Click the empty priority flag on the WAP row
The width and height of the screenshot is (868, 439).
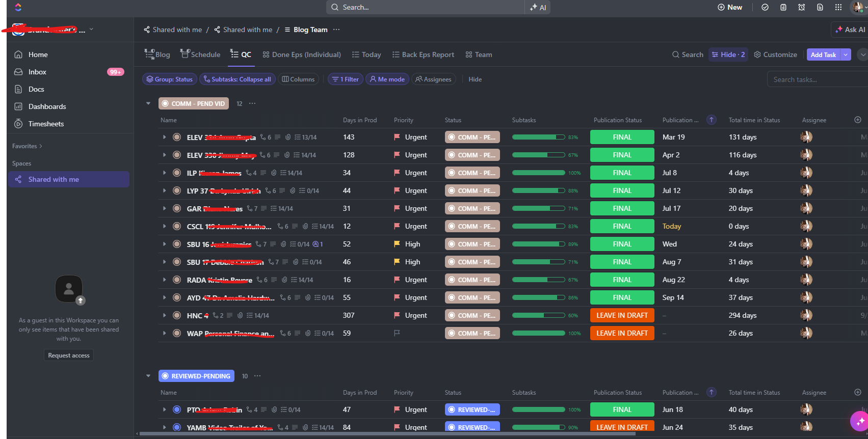pyautogui.click(x=397, y=333)
